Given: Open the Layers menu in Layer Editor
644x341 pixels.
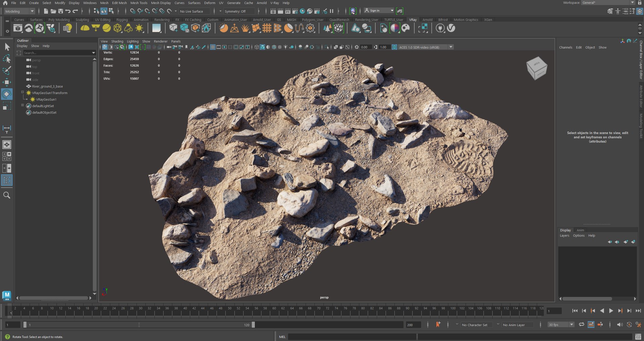Looking at the screenshot, I should pyautogui.click(x=565, y=236).
